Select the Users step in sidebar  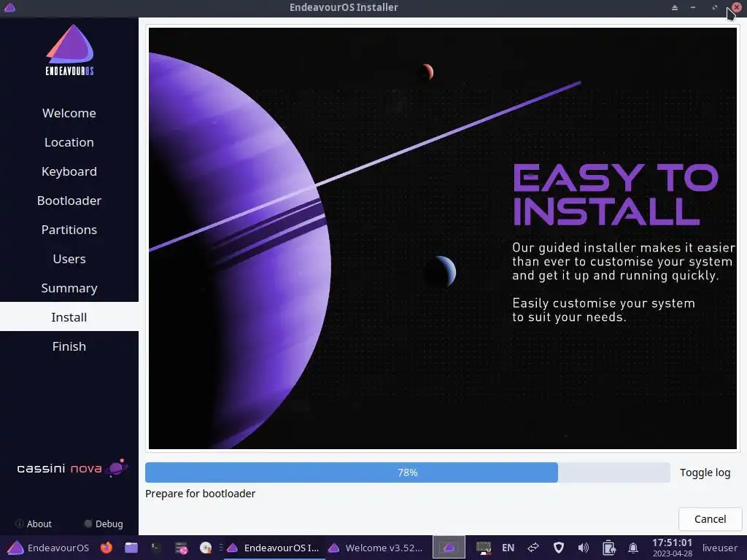(x=69, y=259)
